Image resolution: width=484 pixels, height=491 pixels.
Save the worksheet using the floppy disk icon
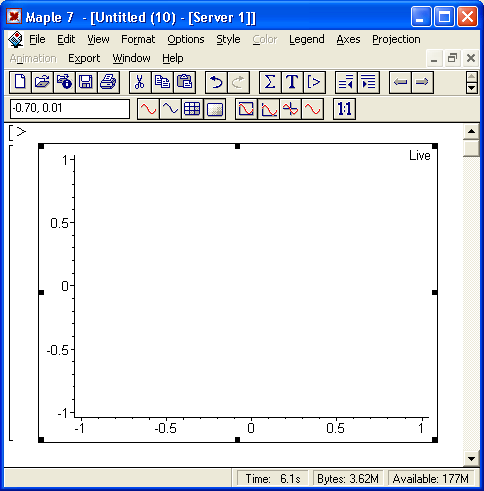[x=86, y=82]
